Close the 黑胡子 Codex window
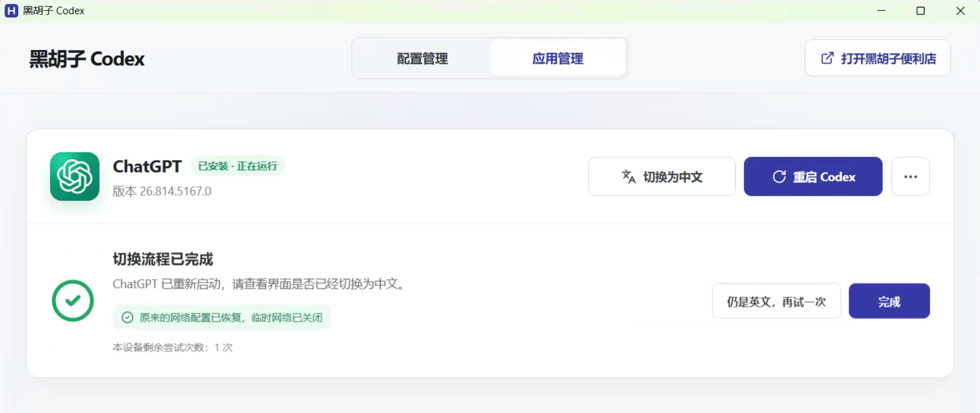The image size is (980, 413). (x=960, y=10)
